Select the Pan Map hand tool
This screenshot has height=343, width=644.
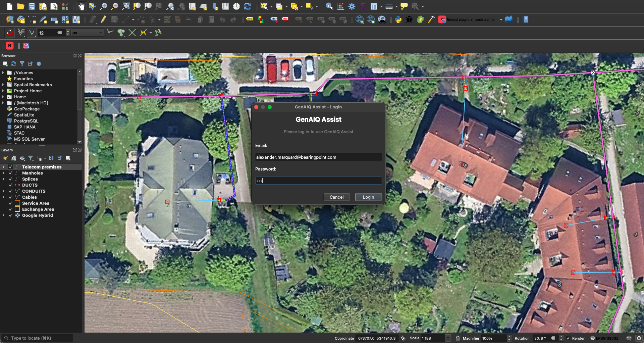coord(82,6)
